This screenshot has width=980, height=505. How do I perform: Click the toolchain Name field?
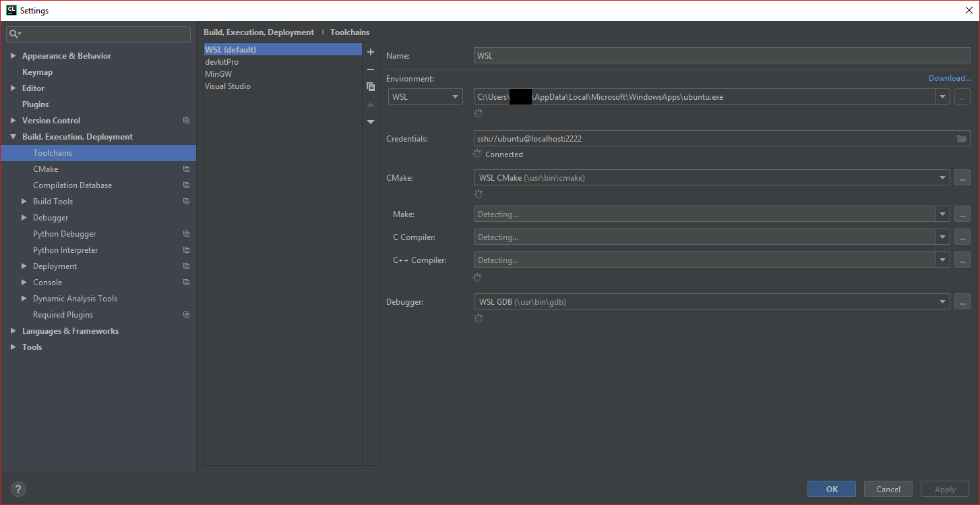point(722,56)
